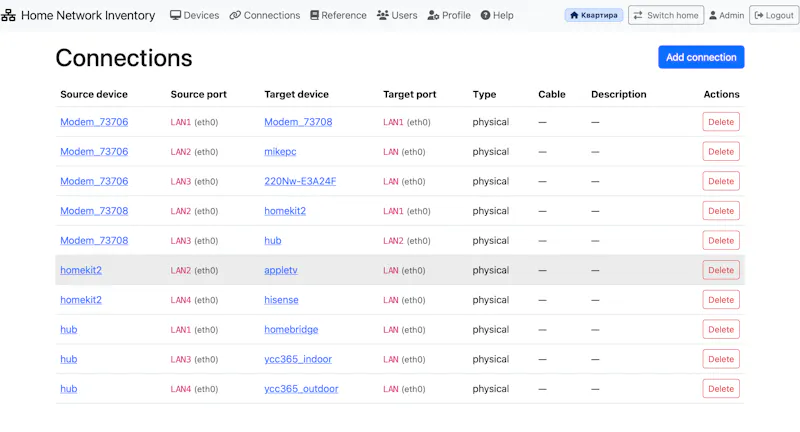Open the Profile page
The height and width of the screenshot is (432, 800).
tap(449, 15)
